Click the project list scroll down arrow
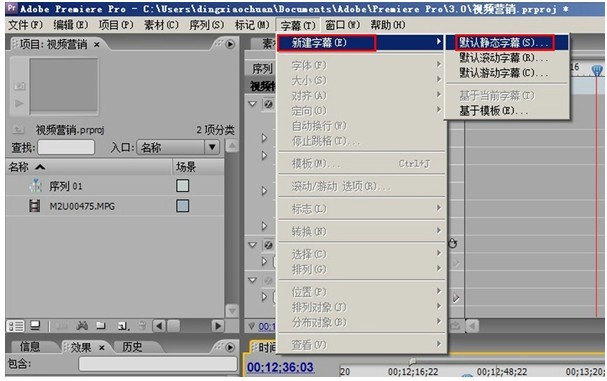607x381 pixels. coord(232,310)
